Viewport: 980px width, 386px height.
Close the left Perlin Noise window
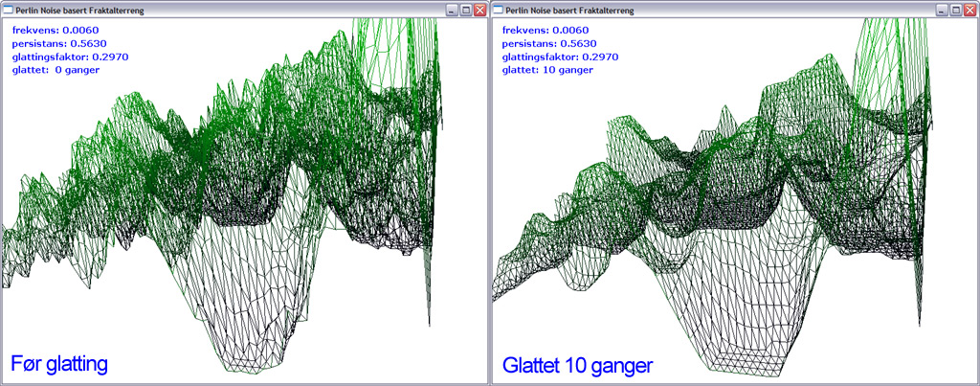(x=480, y=10)
